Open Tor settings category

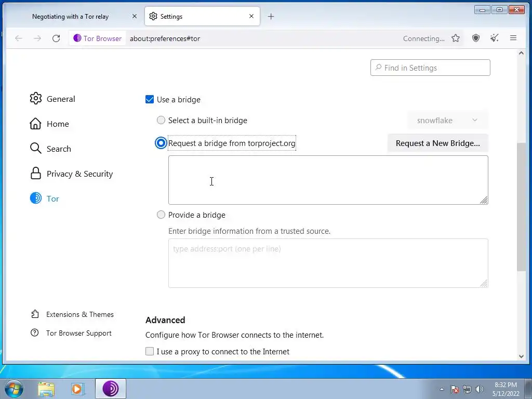pos(45,198)
